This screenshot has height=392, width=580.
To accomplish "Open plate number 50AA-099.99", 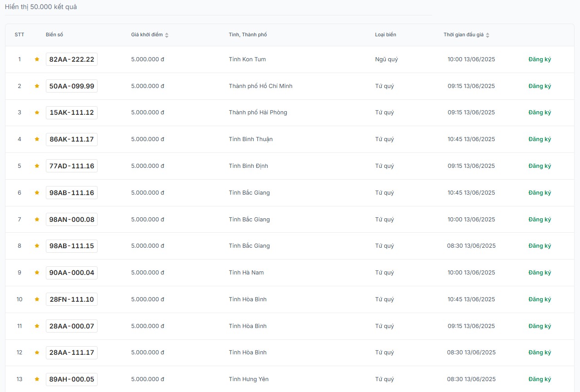I will pyautogui.click(x=72, y=86).
